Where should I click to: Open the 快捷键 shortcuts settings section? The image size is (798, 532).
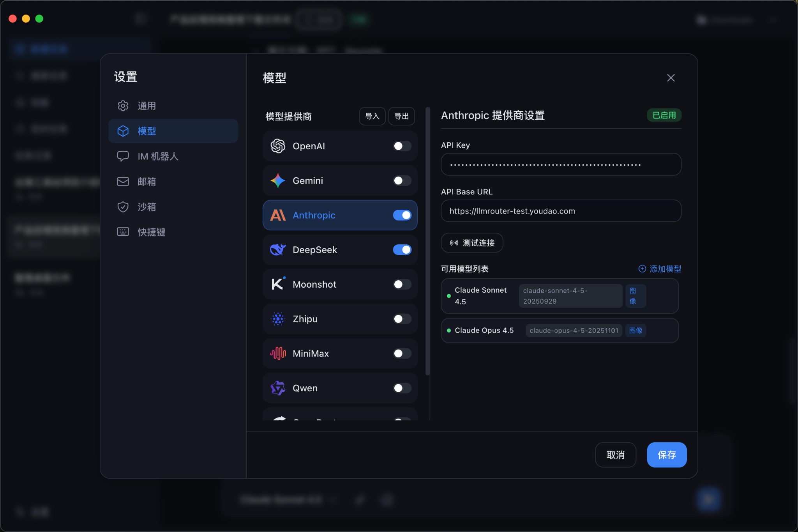(173, 232)
